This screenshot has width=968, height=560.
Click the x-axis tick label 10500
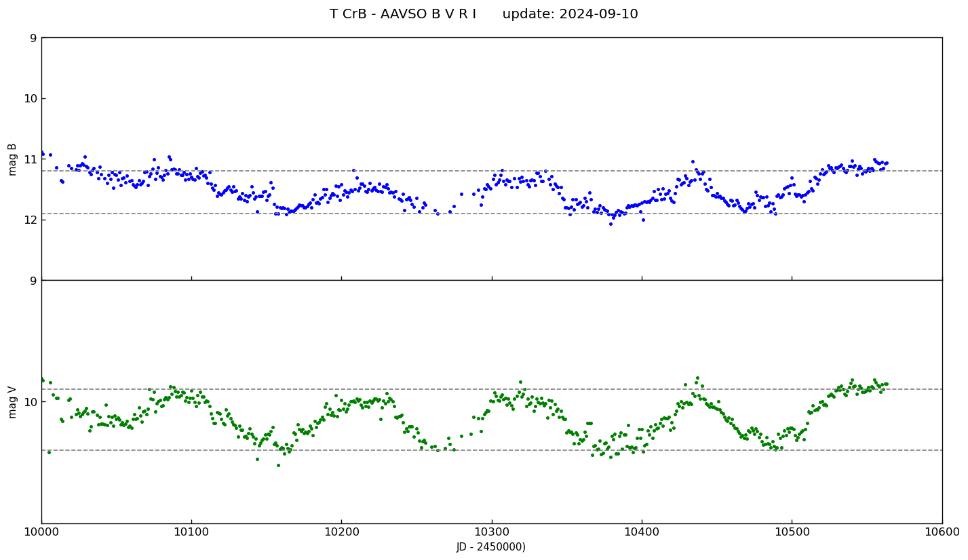[x=792, y=533]
